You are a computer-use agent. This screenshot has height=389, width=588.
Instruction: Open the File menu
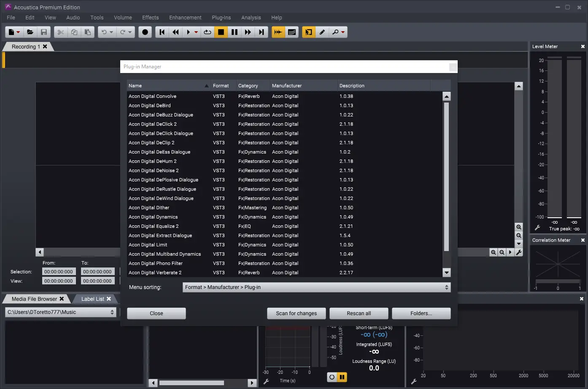[11, 18]
